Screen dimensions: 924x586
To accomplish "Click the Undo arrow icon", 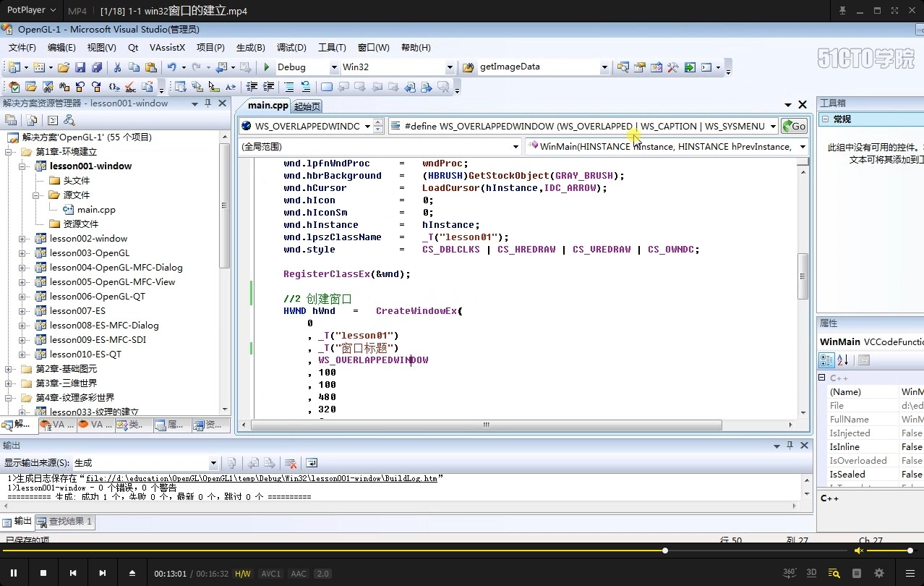I will pyautogui.click(x=172, y=67).
